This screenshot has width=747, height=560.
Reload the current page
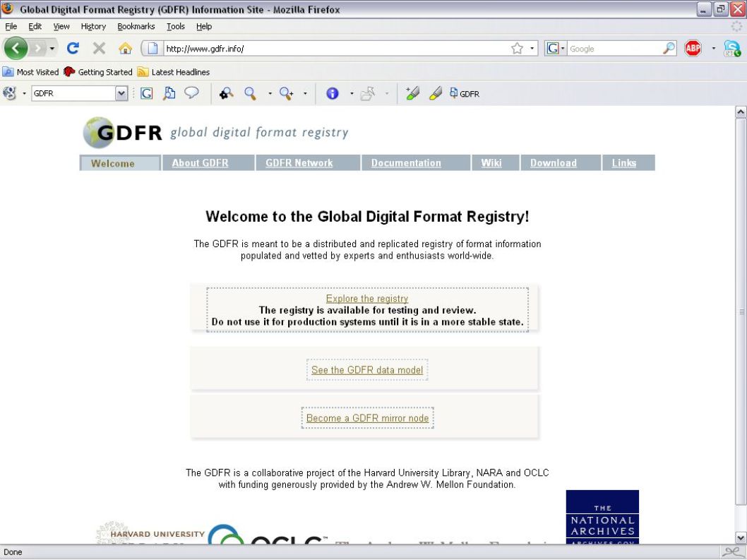(73, 48)
